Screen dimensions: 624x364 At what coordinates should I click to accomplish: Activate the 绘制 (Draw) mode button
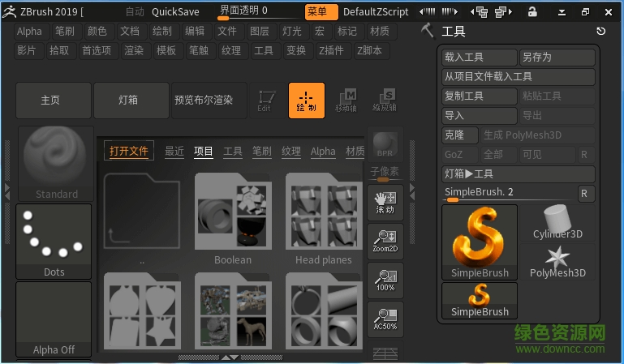coord(306,101)
